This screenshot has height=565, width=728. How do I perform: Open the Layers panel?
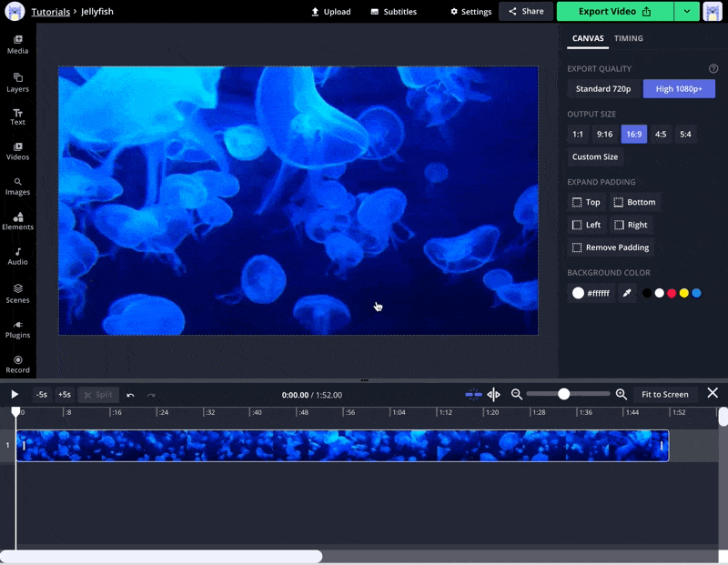pos(17,82)
